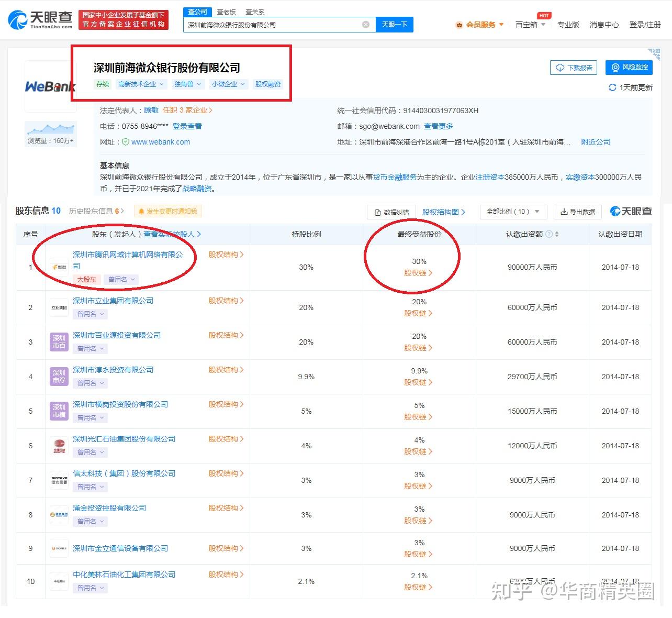Click the 数据纠错 button

coord(391,212)
